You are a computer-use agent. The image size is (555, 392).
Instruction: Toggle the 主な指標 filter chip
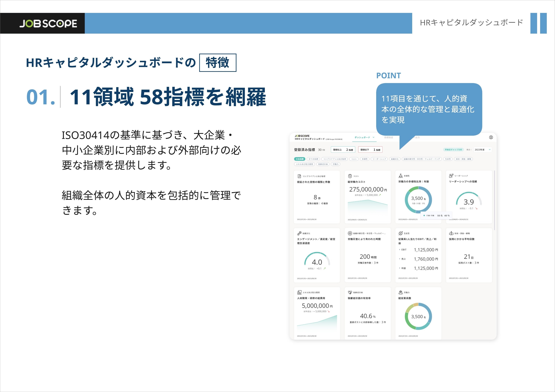point(299,159)
